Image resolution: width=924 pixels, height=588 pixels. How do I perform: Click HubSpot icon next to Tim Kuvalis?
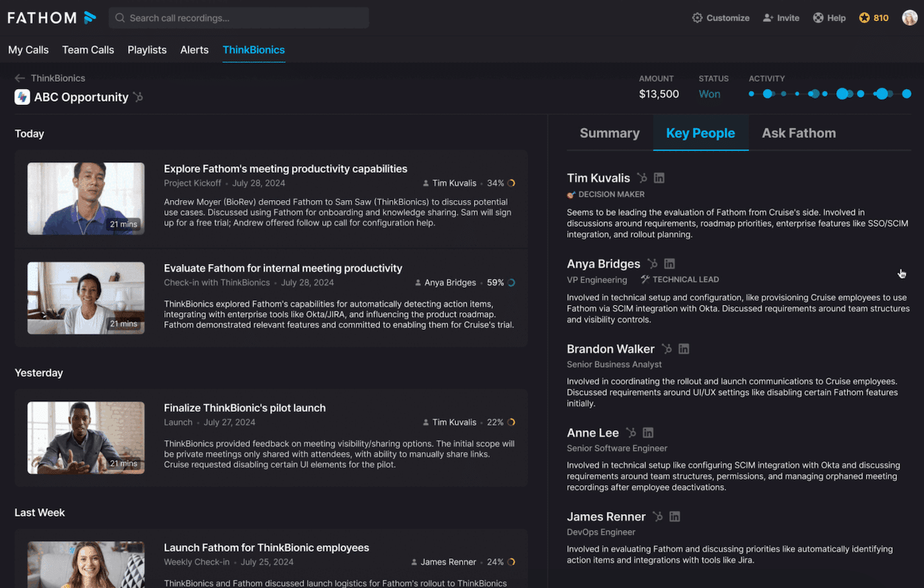coord(642,178)
